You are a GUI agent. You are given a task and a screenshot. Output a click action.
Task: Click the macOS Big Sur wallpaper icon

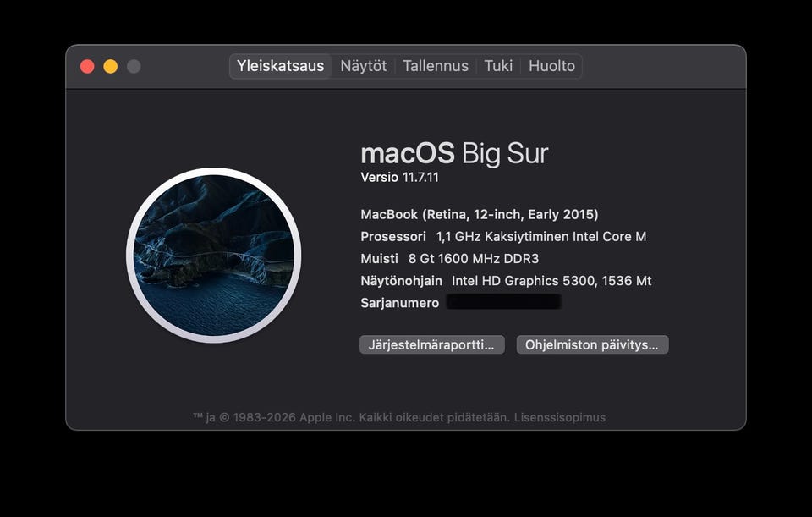pyautogui.click(x=214, y=256)
